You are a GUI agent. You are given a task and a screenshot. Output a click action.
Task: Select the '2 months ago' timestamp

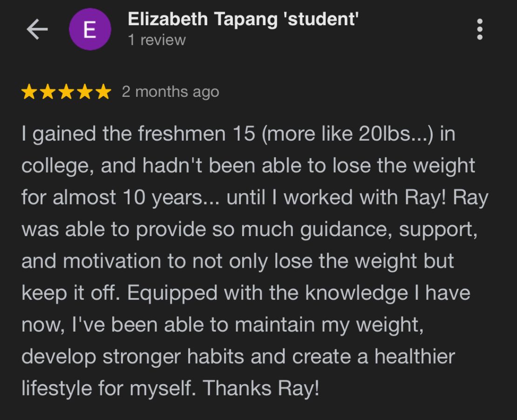coord(170,92)
